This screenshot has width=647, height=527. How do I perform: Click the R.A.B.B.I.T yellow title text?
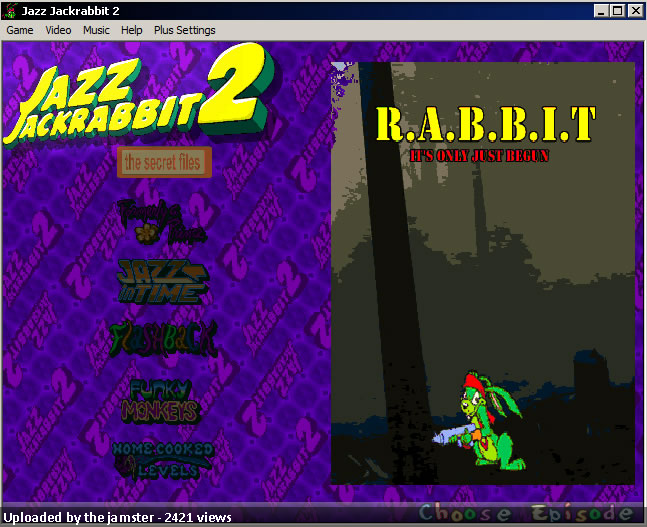[x=485, y=124]
